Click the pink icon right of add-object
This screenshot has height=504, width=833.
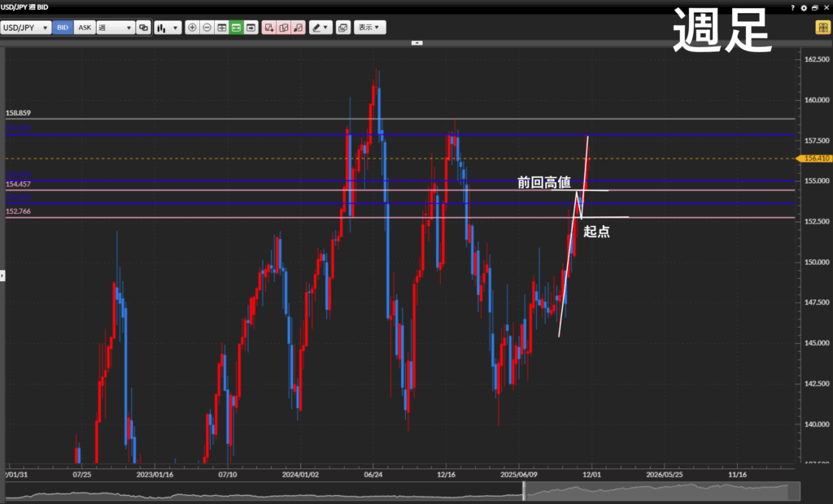click(284, 28)
